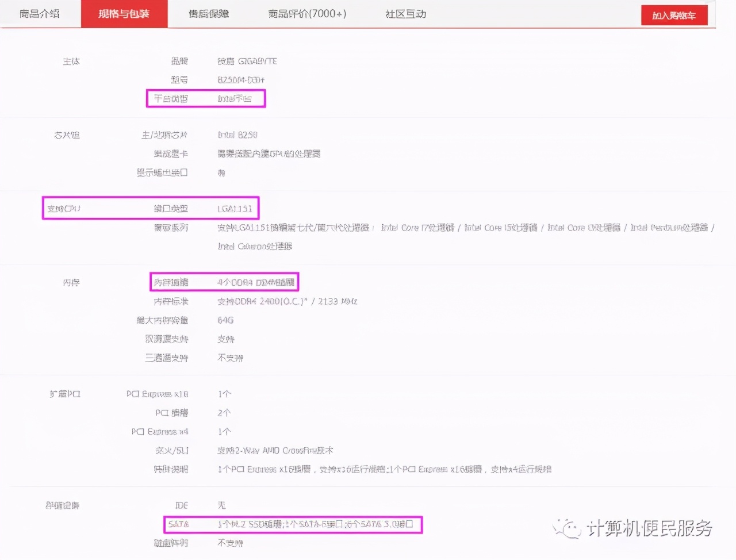Image resolution: width=736 pixels, height=560 pixels.
Task: Click the 主体 section heading
Action: 71,61
